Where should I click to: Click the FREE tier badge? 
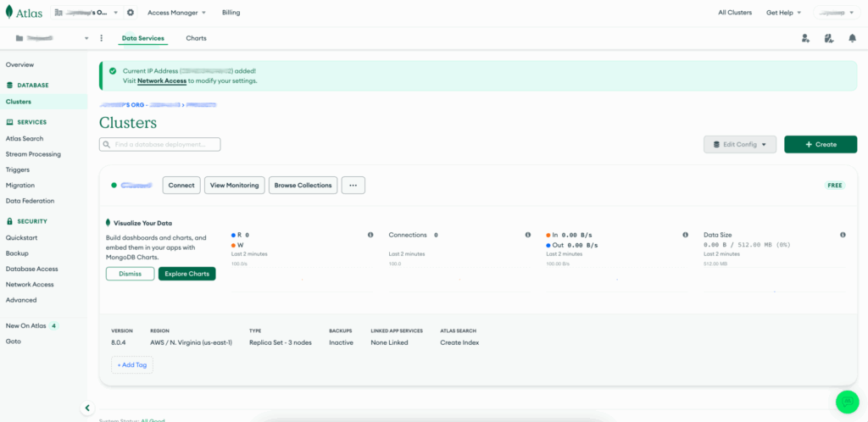pos(835,186)
